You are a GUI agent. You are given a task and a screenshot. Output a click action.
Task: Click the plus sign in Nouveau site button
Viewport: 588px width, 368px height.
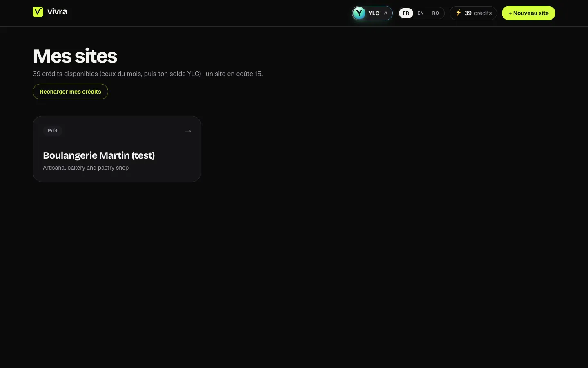click(x=510, y=13)
